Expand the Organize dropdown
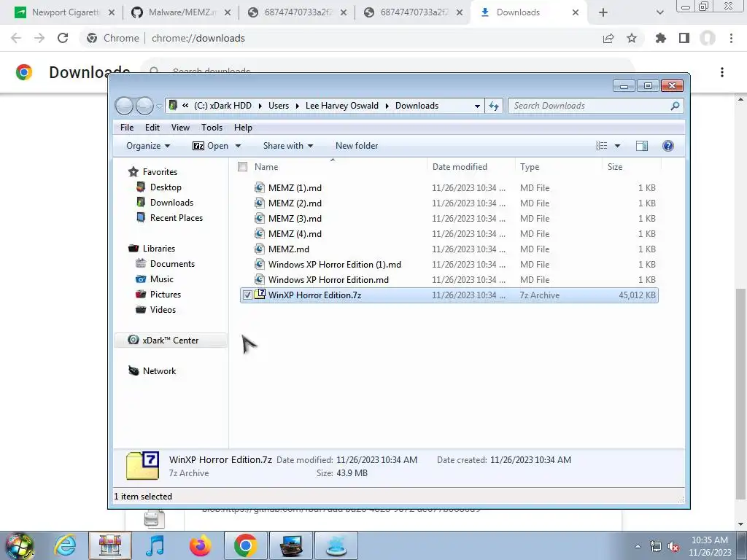This screenshot has height=560, width=747. pos(148,146)
